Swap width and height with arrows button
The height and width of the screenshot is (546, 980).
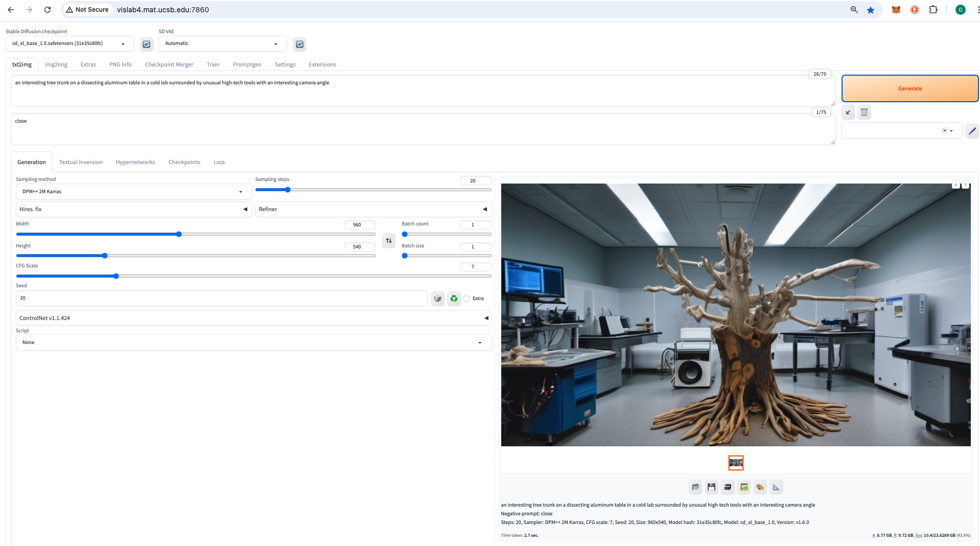coord(389,240)
